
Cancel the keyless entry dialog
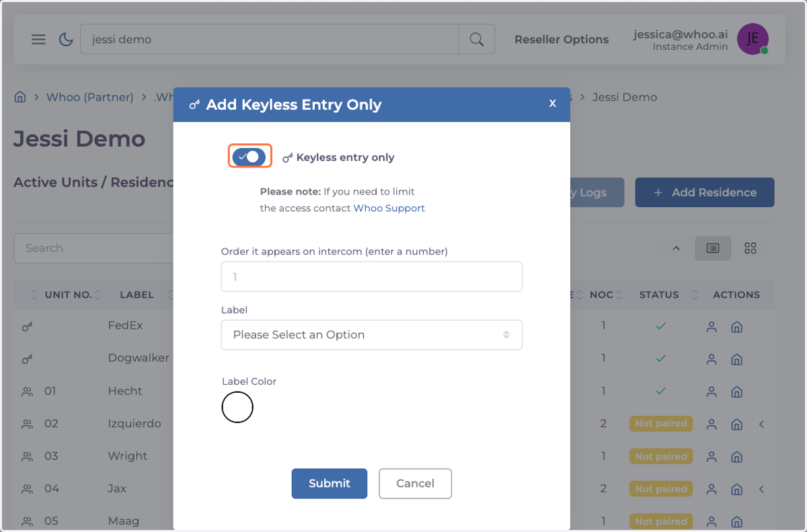(415, 484)
